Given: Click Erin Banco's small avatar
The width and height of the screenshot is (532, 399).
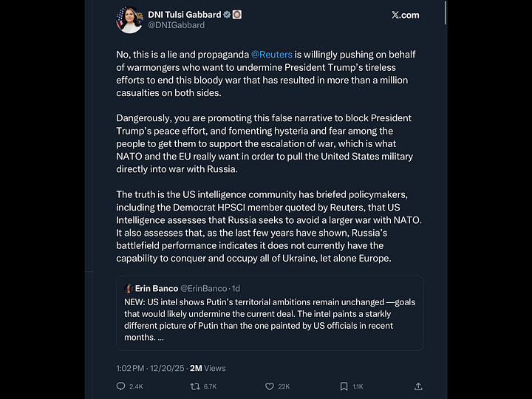Looking at the screenshot, I should 129,288.
